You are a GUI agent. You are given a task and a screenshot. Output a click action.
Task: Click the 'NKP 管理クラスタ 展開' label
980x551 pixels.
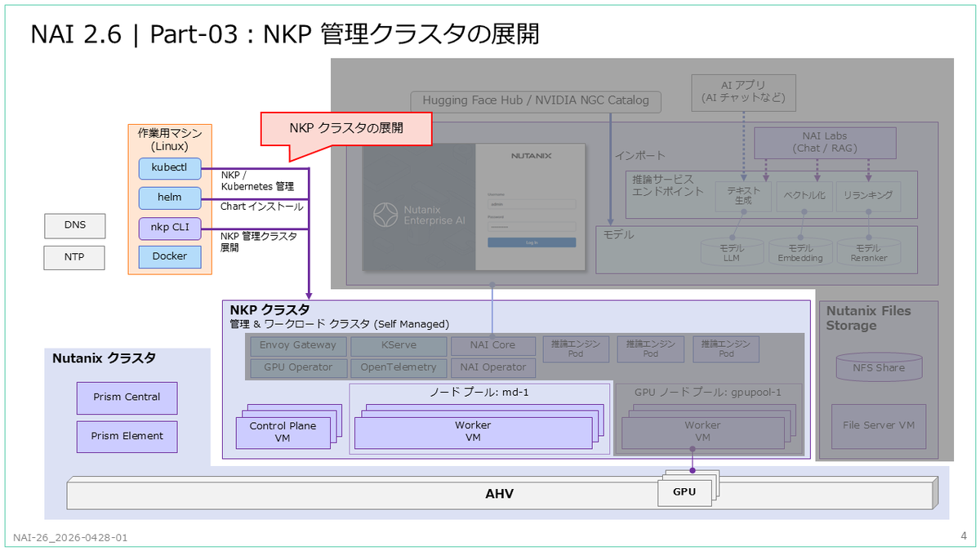(x=259, y=242)
